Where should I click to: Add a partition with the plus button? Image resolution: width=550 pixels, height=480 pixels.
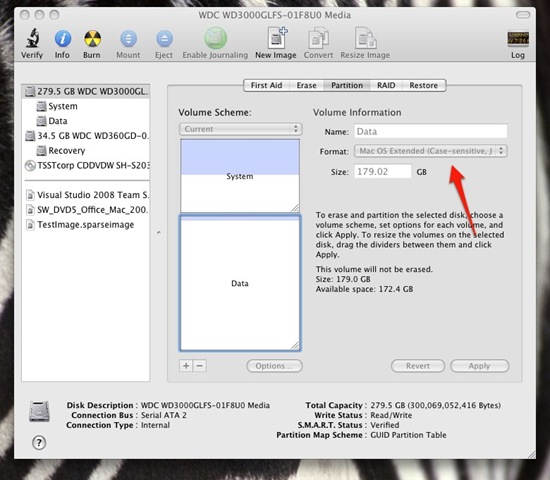186,366
